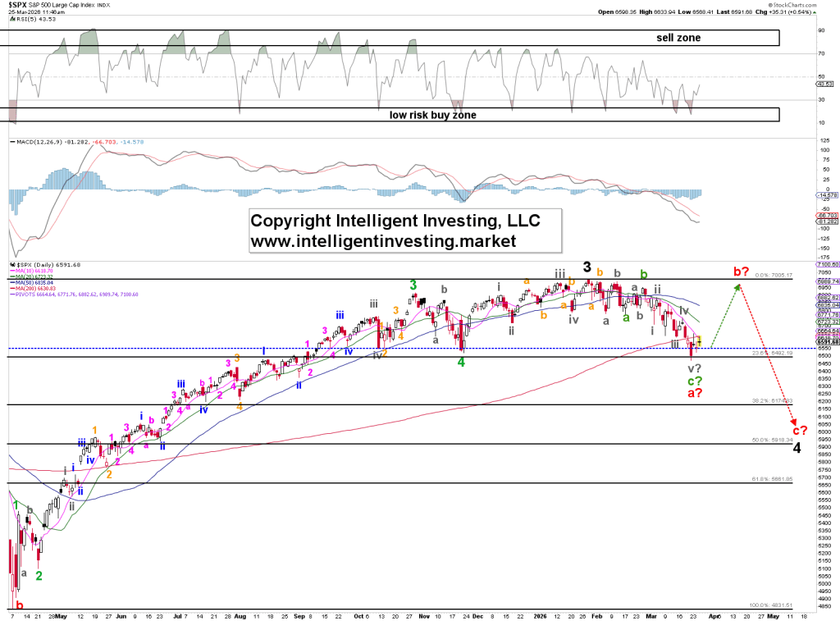Click the 6591.68 last price axis tag
Image resolution: width=840 pixels, height=621 pixels.
(826, 342)
